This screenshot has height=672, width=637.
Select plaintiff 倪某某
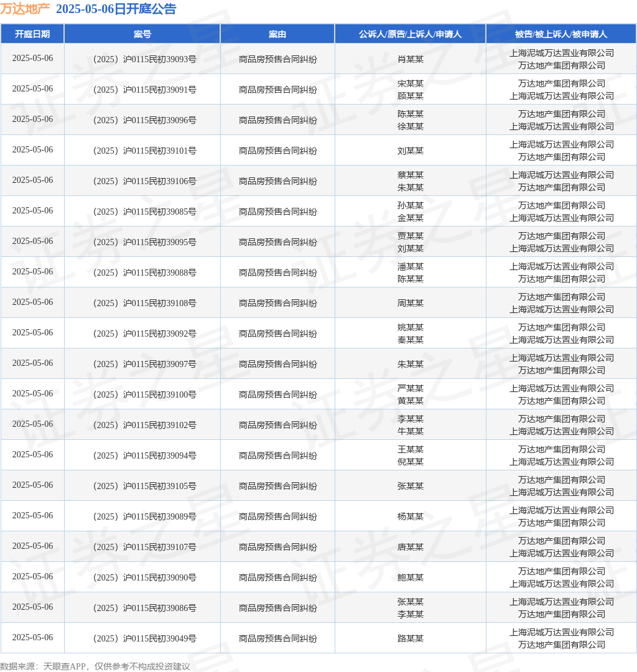[411, 461]
